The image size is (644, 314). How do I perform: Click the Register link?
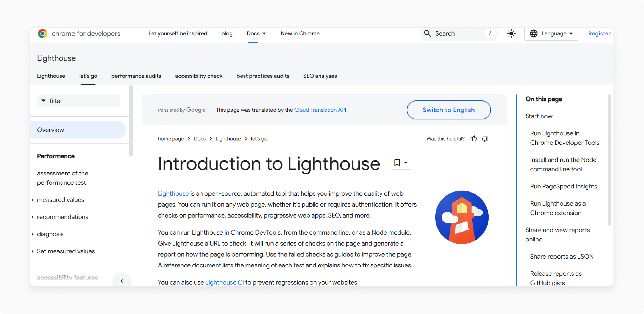599,33
